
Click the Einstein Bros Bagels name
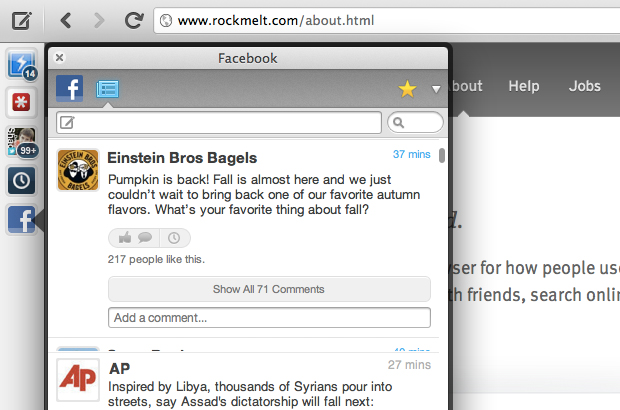tap(182, 158)
